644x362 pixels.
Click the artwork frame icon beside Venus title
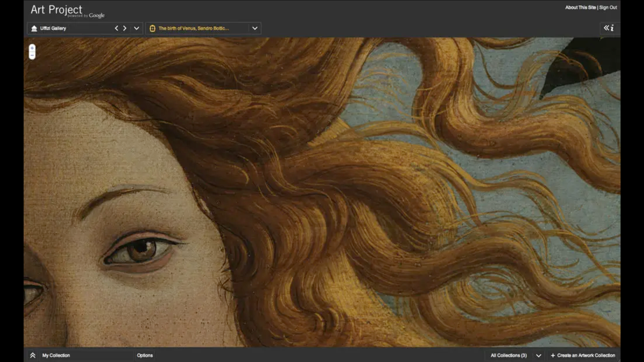coord(152,28)
